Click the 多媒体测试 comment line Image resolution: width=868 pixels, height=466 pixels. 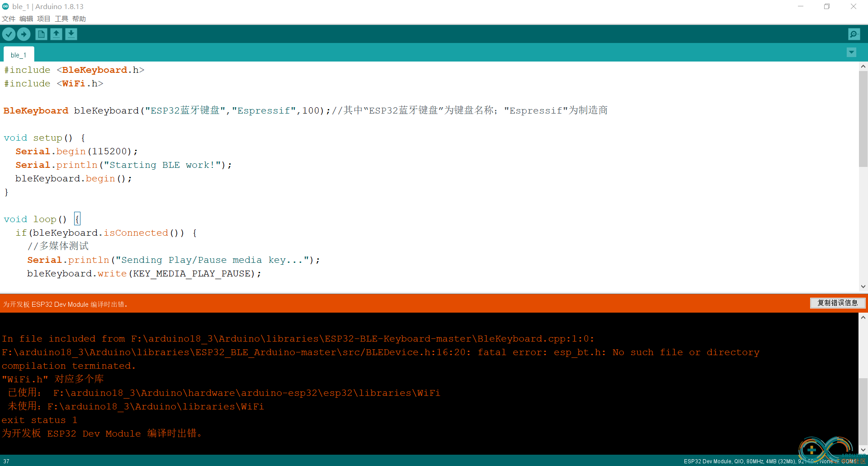click(58, 246)
